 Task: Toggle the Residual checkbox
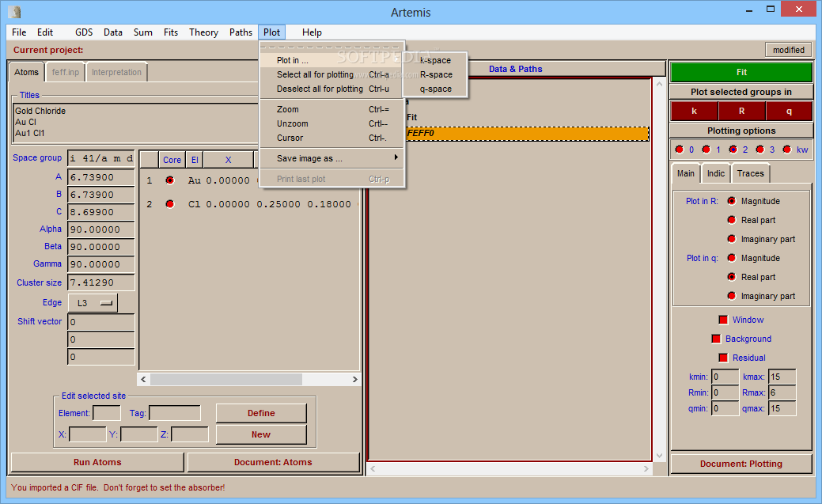723,358
